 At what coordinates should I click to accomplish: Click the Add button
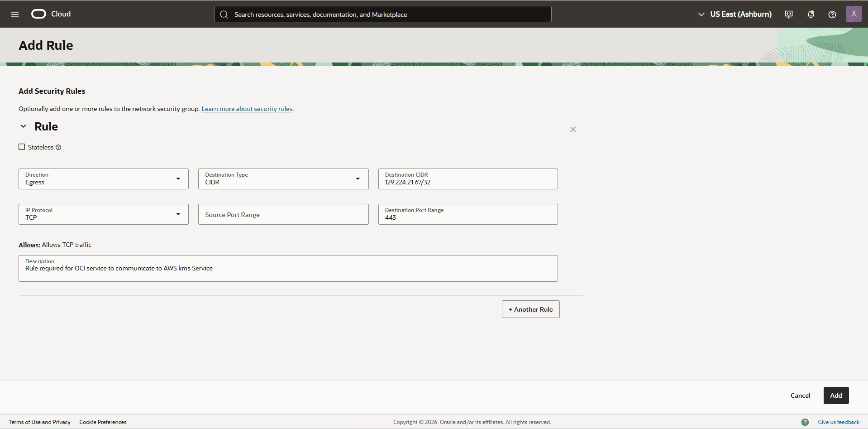click(835, 395)
